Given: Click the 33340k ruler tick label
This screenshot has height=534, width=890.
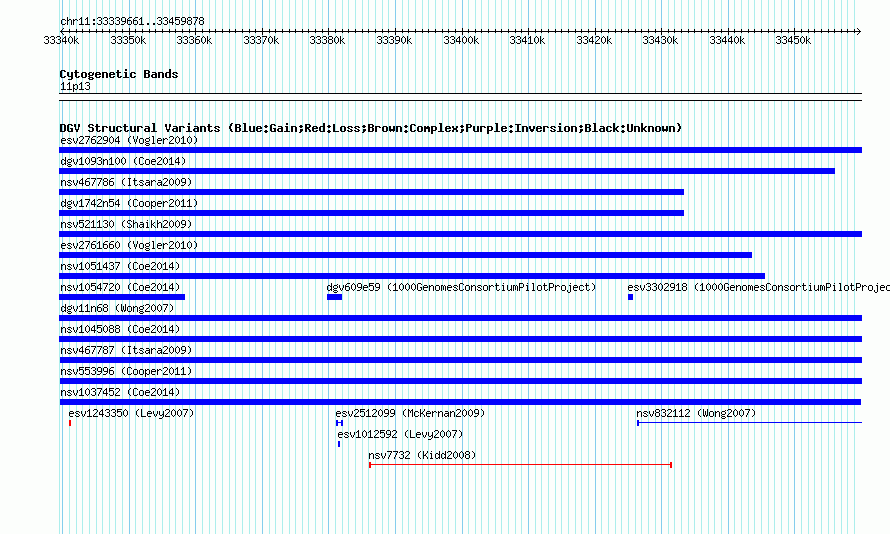Looking at the screenshot, I should pyautogui.click(x=61, y=40).
